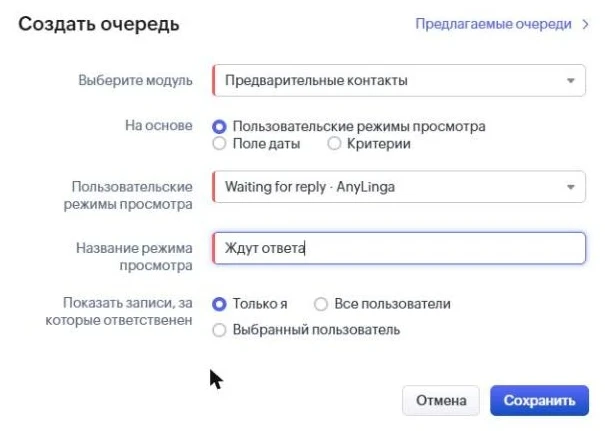The image size is (605, 431).
Task: Click the Создать очередь heading
Action: [99, 24]
